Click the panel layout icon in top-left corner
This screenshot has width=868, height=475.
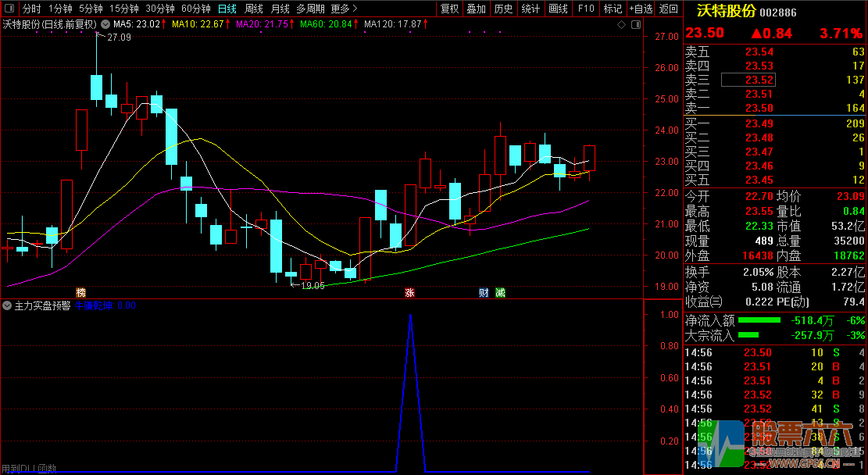pos(9,9)
